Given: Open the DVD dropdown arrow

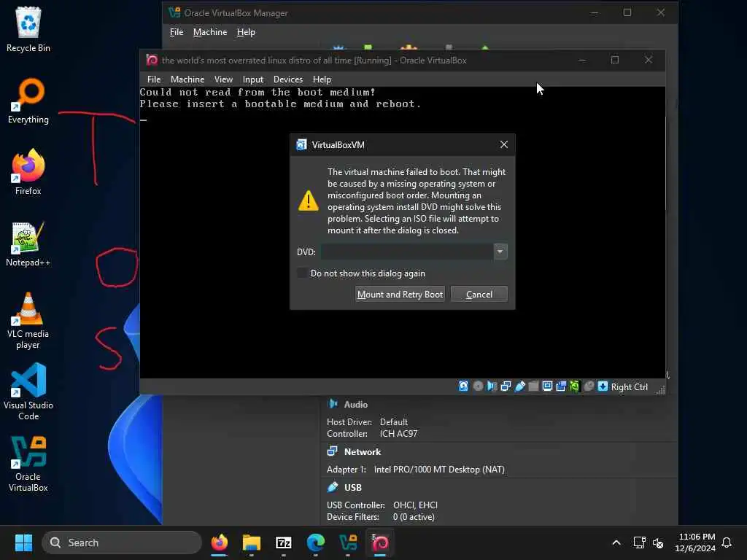Looking at the screenshot, I should (x=500, y=252).
